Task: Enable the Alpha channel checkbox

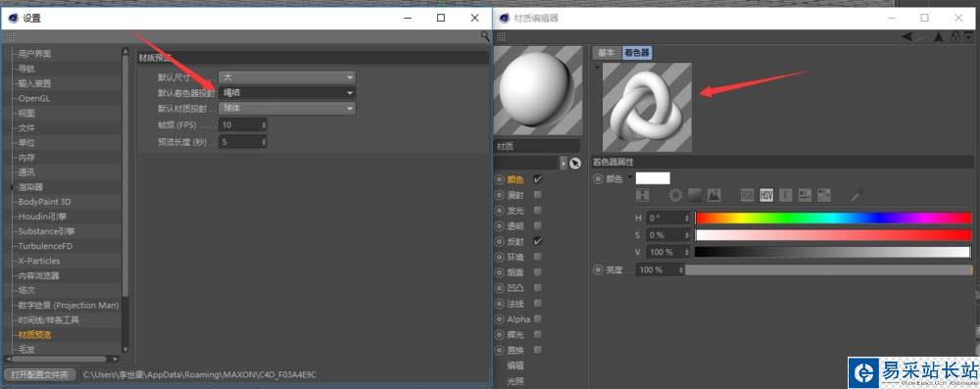Action: [537, 319]
